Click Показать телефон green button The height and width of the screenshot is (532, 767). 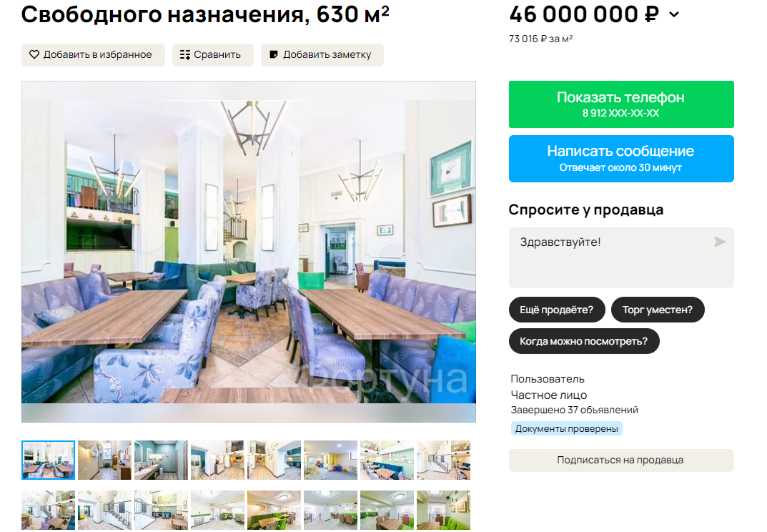[621, 104]
